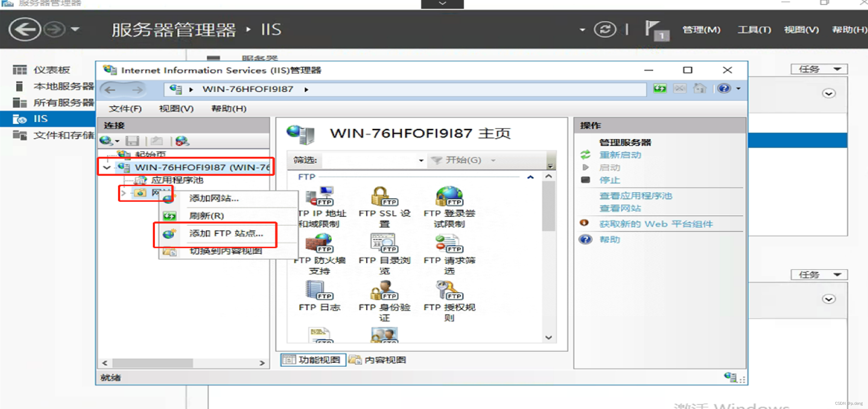The height and width of the screenshot is (409, 868).
Task: Select 所有服务器 in Server Manager sidebar
Action: pos(53,103)
